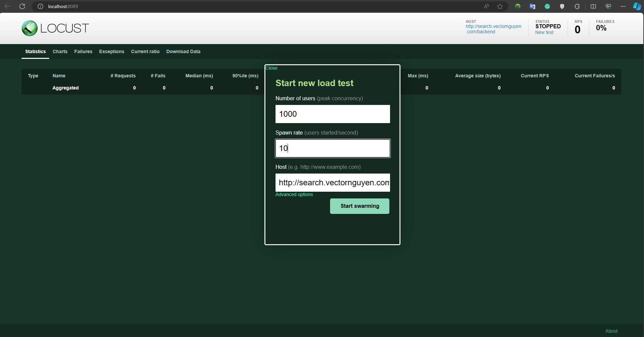Screen dimensions: 644x337
Task: Click the 0% failures value in the header
Action: tap(601, 28)
